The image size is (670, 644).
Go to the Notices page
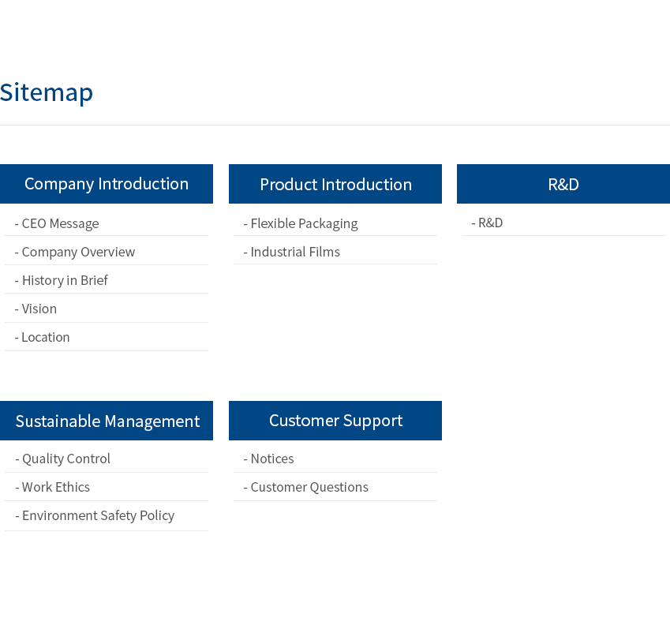(x=269, y=459)
